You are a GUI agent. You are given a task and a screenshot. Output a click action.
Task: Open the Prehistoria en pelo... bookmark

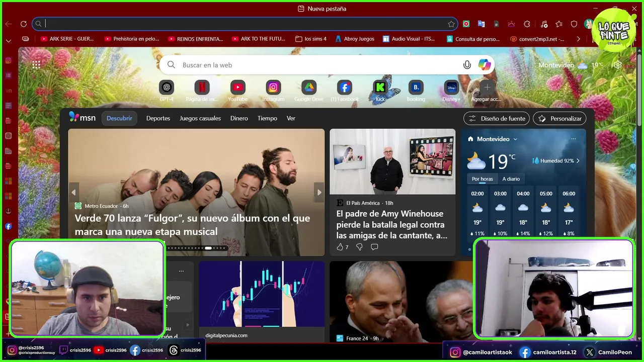click(x=131, y=39)
